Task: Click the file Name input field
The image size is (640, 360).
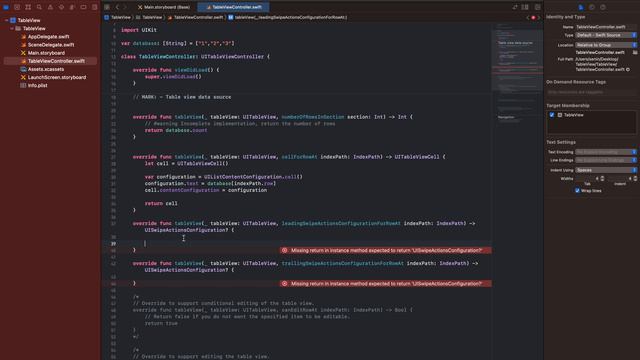Action: point(606,27)
